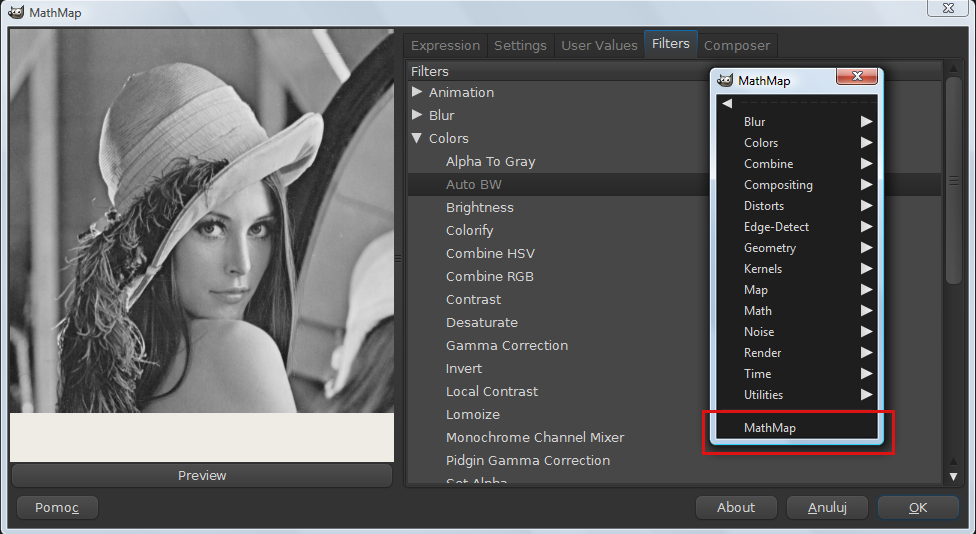Click the GIMP icon in the popup menu window
This screenshot has height=534, width=976.
point(725,80)
